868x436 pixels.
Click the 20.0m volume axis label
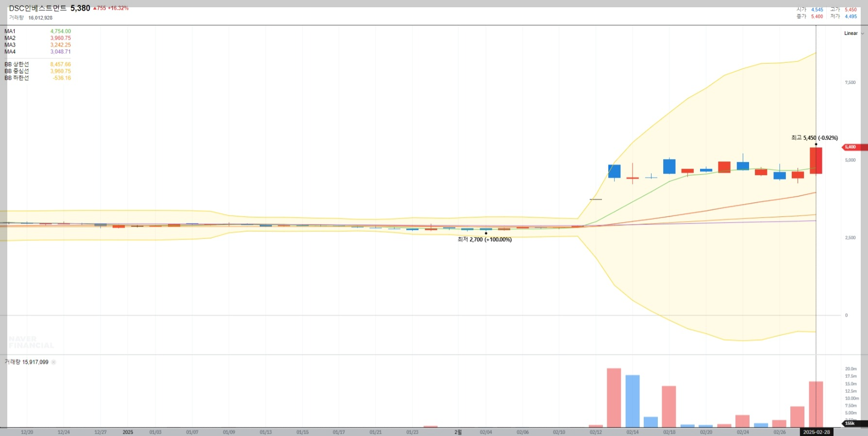pyautogui.click(x=851, y=369)
